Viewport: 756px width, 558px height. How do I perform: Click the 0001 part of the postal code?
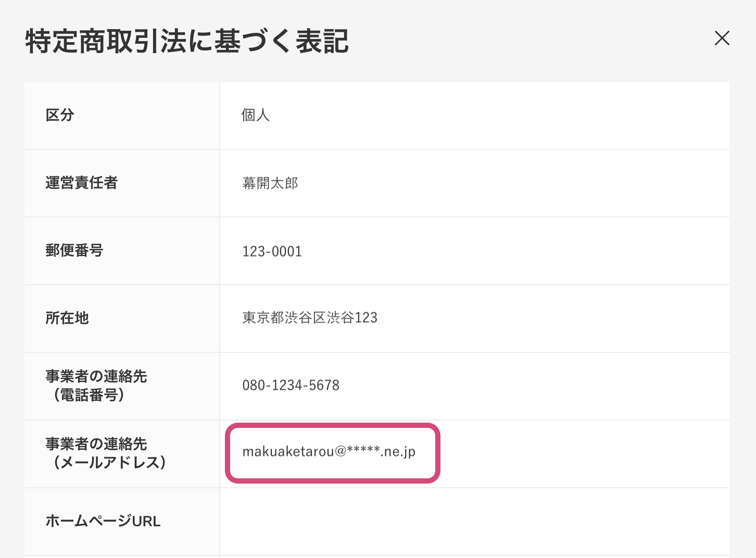tap(287, 251)
